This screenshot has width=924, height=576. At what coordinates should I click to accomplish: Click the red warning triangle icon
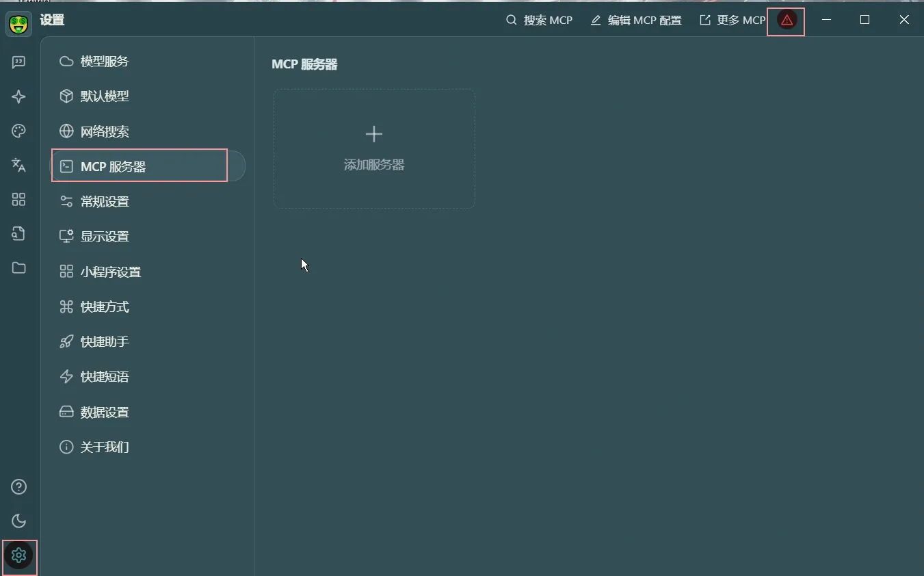(787, 21)
